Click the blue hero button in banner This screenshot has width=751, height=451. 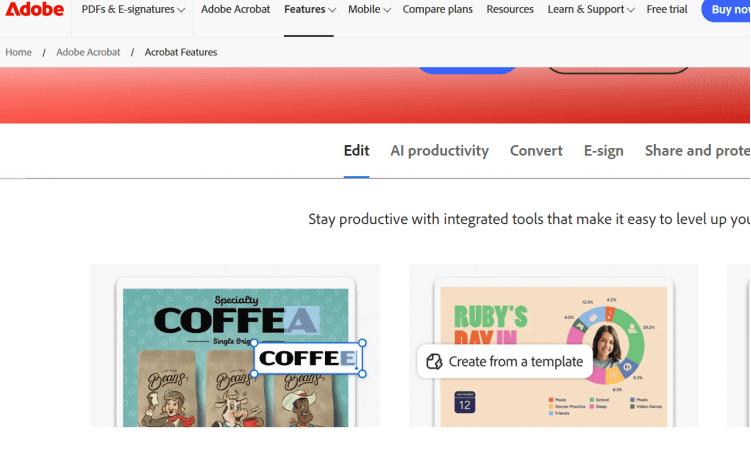coord(467,70)
